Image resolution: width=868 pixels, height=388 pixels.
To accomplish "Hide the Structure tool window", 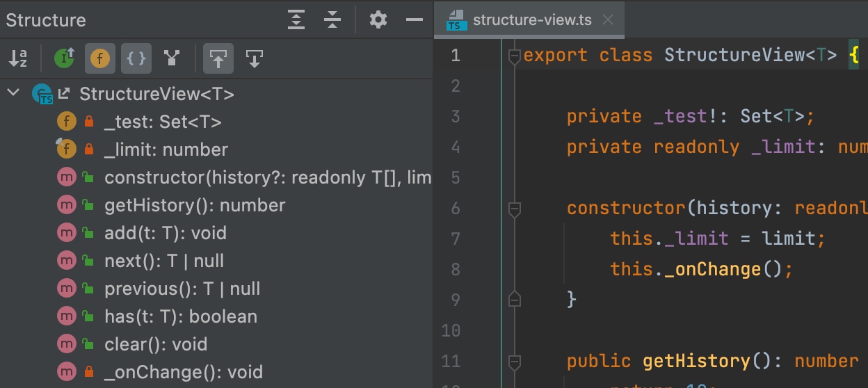I will (415, 19).
